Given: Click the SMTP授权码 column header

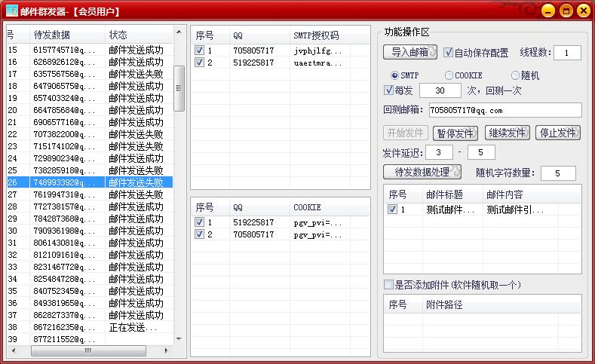Looking at the screenshot, I should coord(317,35).
